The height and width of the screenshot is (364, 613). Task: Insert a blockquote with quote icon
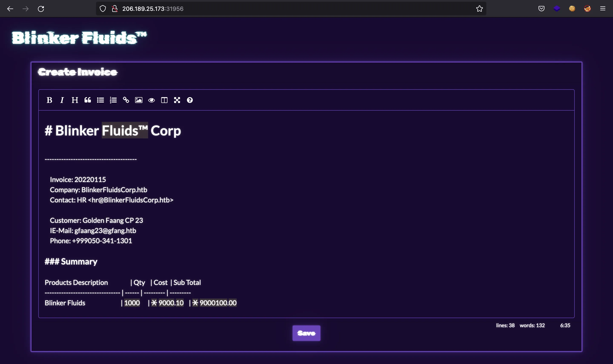click(x=88, y=100)
